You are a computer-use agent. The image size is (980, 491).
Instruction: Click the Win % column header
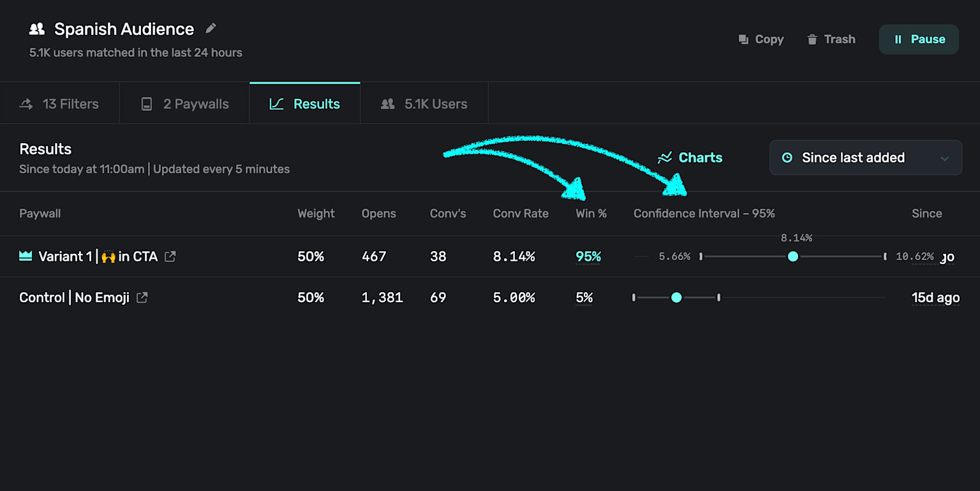pos(591,214)
